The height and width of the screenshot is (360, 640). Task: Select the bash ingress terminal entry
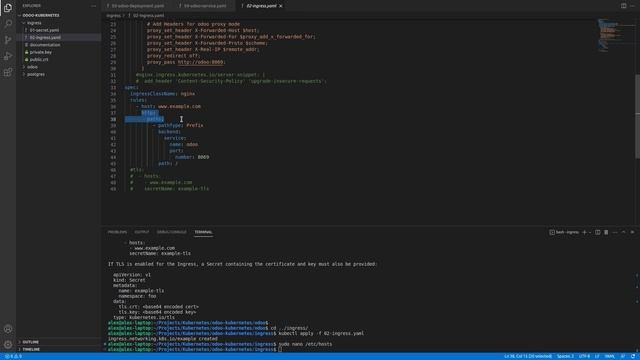coord(564,232)
